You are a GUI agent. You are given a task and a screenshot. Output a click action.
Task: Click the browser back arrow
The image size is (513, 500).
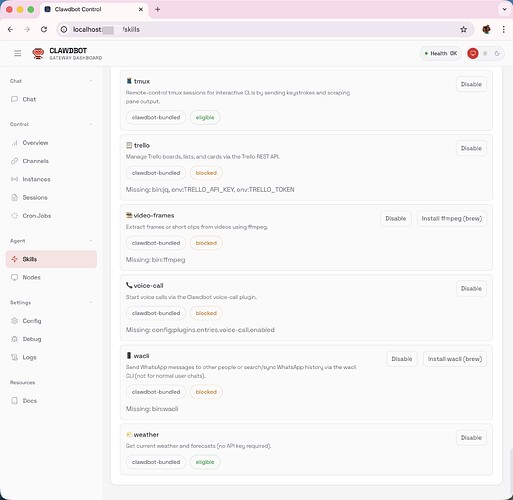10,29
